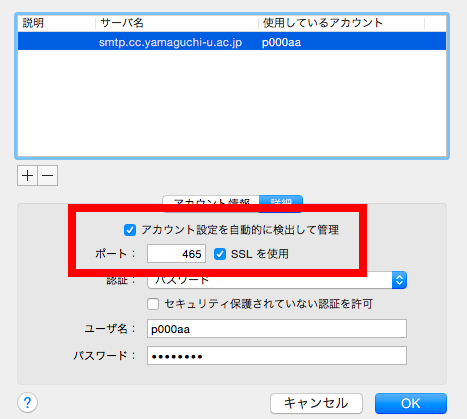
Task: Confirm settings with the OK button
Action: pyautogui.click(x=411, y=403)
